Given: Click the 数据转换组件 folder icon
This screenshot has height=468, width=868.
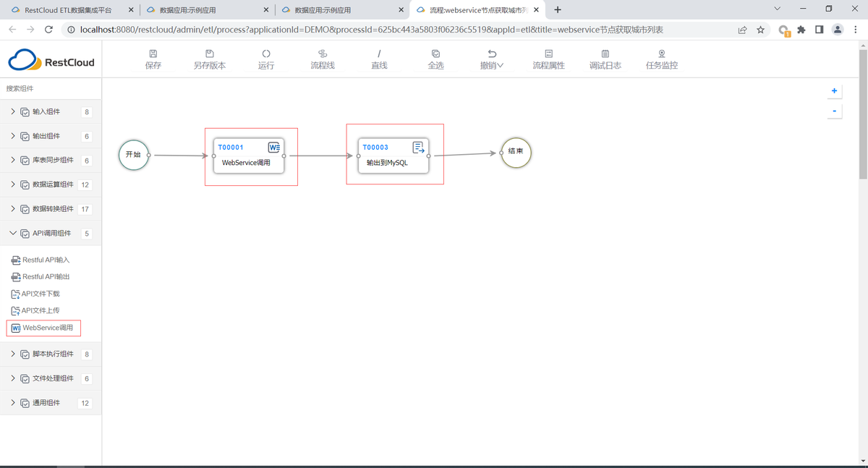Looking at the screenshot, I should tap(25, 209).
